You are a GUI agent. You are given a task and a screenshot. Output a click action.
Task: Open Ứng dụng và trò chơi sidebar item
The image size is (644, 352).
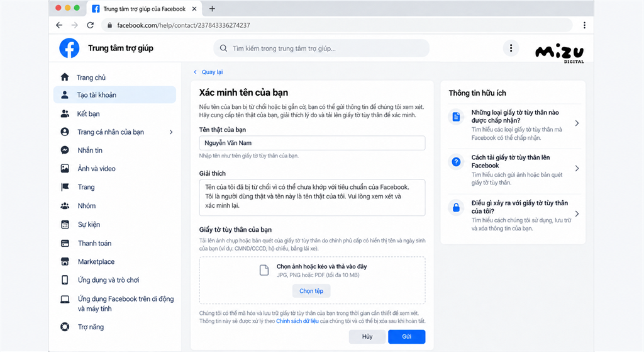[114, 280]
